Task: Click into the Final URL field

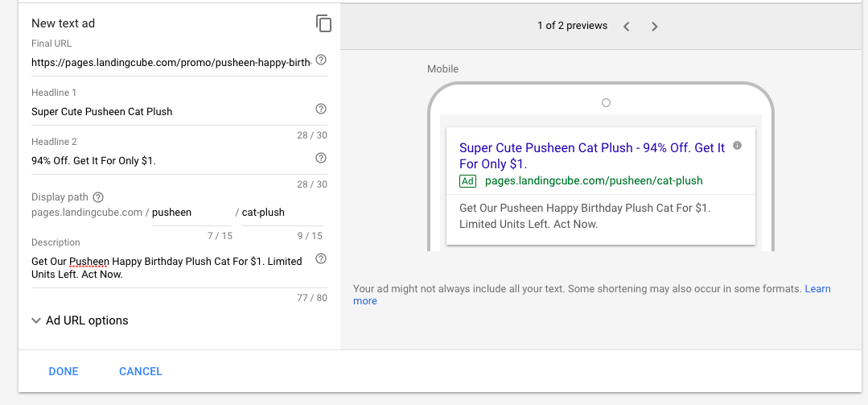Action: pyautogui.click(x=171, y=62)
